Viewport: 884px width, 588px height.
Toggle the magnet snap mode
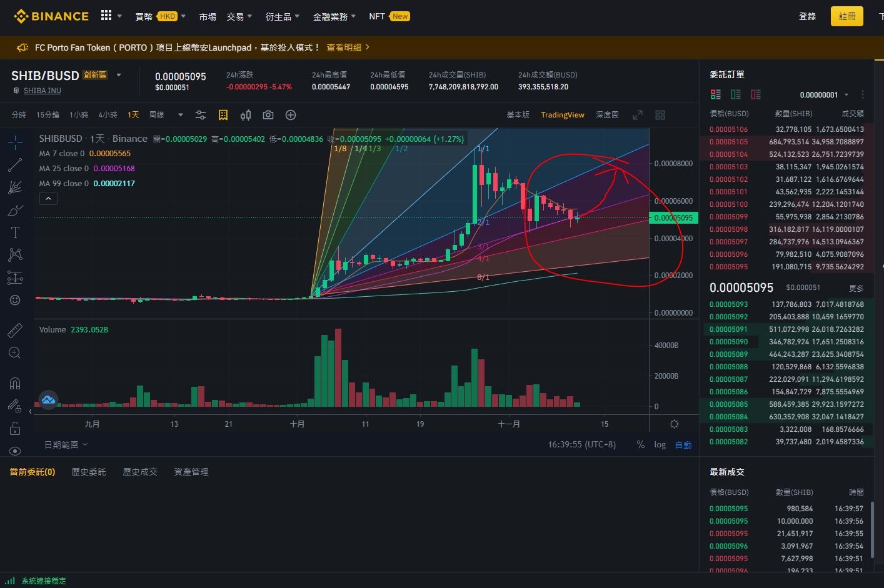point(15,383)
